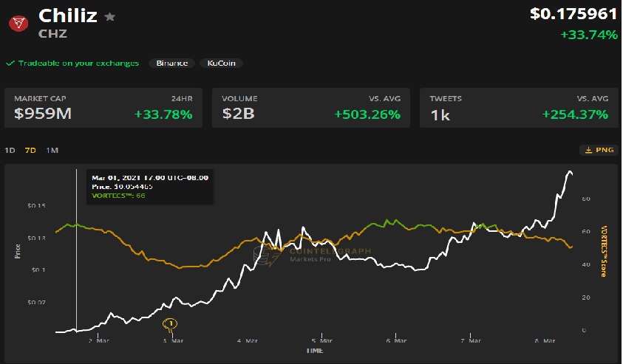Viewport: 623px width, 364px height.
Task: Click the Chiliz coin name heading
Action: coord(68,16)
